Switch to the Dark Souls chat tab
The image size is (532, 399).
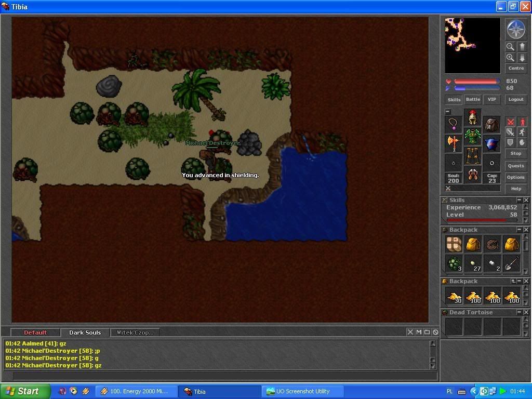[85, 332]
